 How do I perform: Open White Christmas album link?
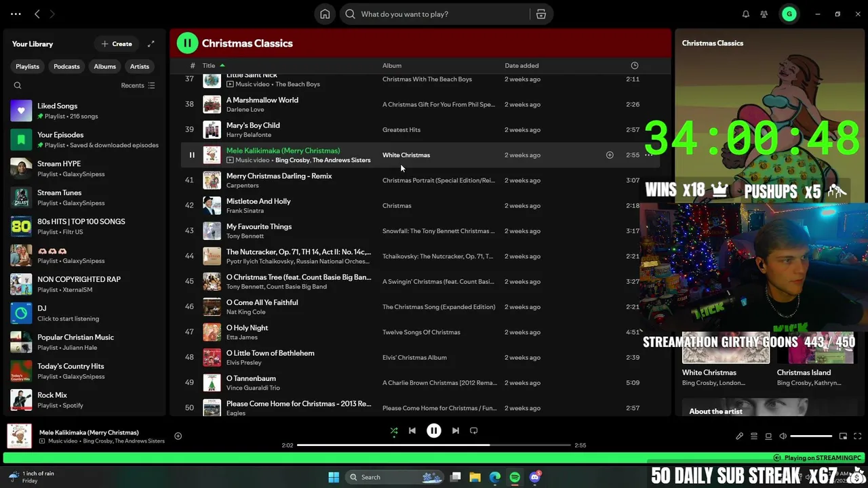(x=406, y=155)
